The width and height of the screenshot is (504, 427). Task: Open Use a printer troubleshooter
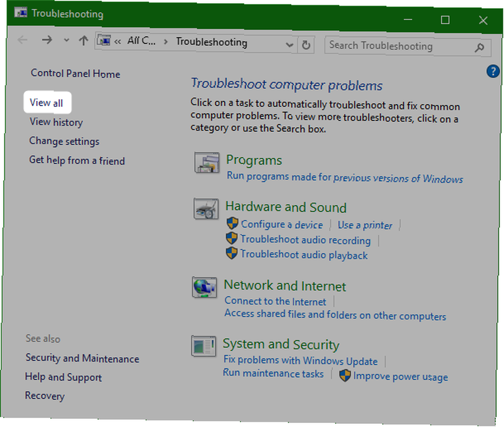click(x=365, y=225)
